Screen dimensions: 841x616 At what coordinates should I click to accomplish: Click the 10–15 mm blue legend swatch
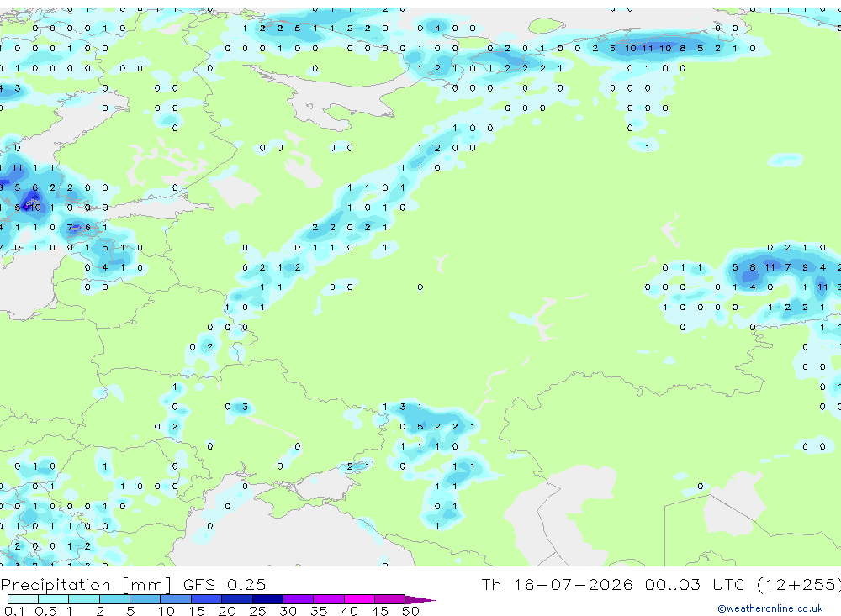tap(176, 599)
